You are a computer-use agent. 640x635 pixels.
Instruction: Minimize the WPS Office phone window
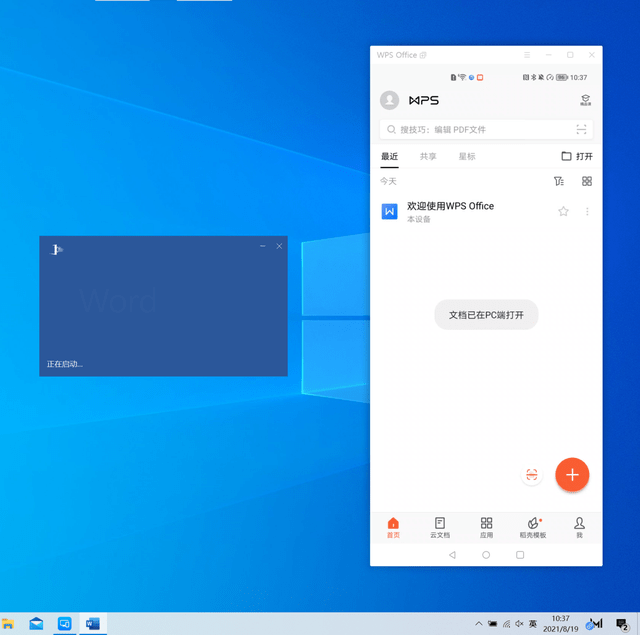549,55
